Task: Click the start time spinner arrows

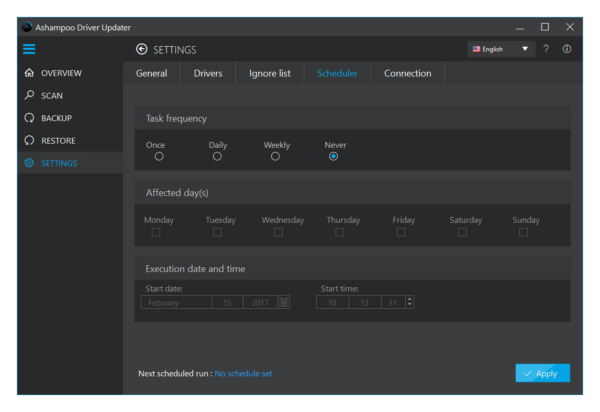Action: (409, 302)
